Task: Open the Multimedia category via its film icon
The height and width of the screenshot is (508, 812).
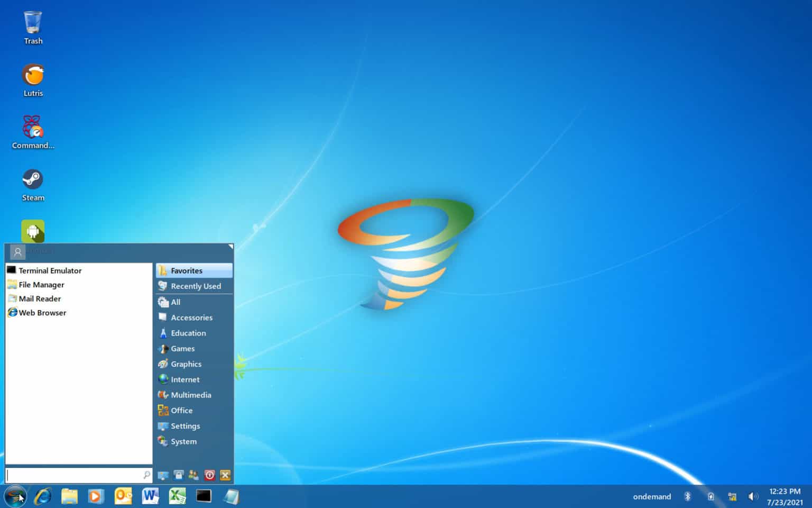Action: (163, 395)
